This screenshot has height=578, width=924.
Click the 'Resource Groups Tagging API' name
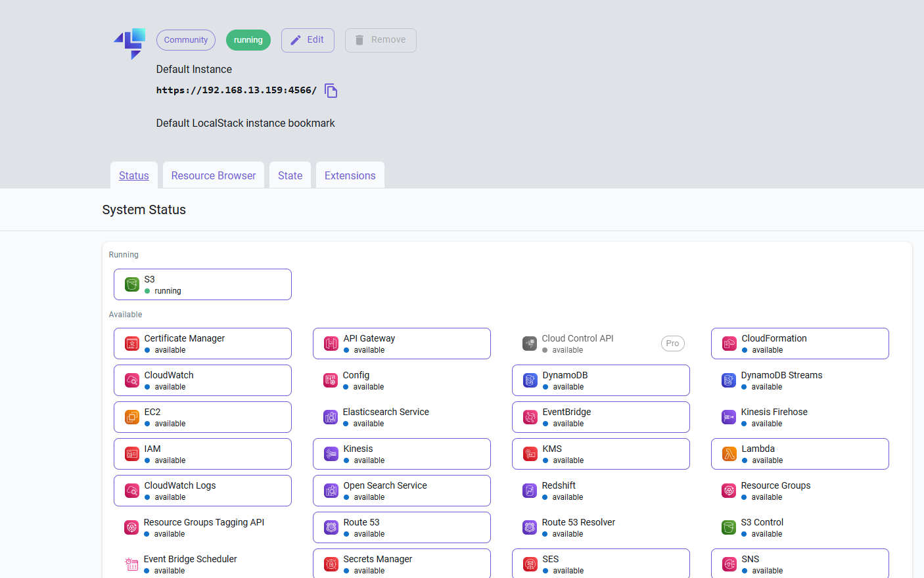coord(204,522)
